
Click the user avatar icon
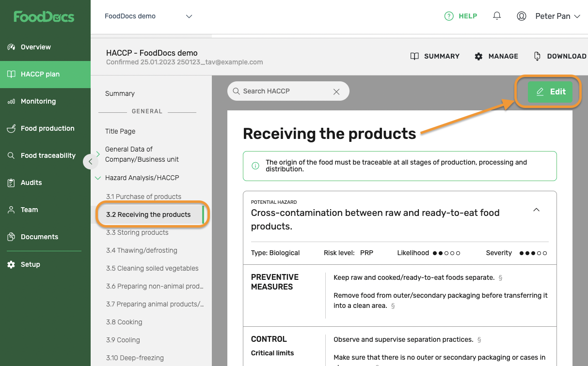pyautogui.click(x=522, y=16)
